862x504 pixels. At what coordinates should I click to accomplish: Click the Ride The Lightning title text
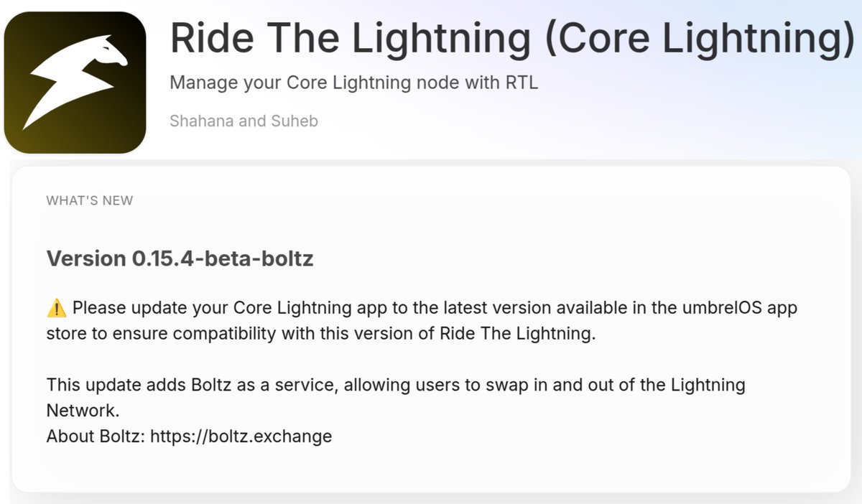[353, 38]
